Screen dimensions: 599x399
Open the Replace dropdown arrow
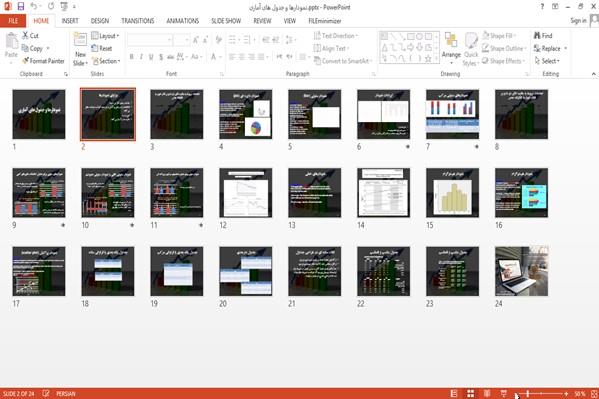(x=566, y=49)
